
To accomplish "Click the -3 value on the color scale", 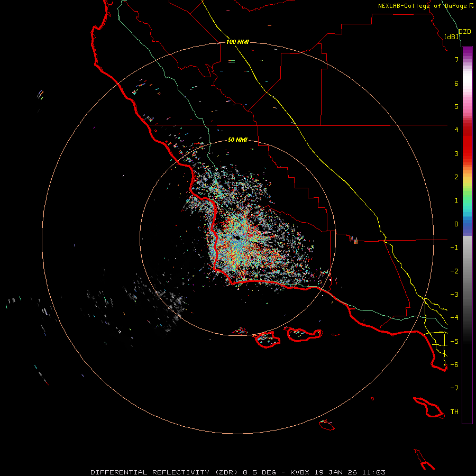I will [454, 295].
